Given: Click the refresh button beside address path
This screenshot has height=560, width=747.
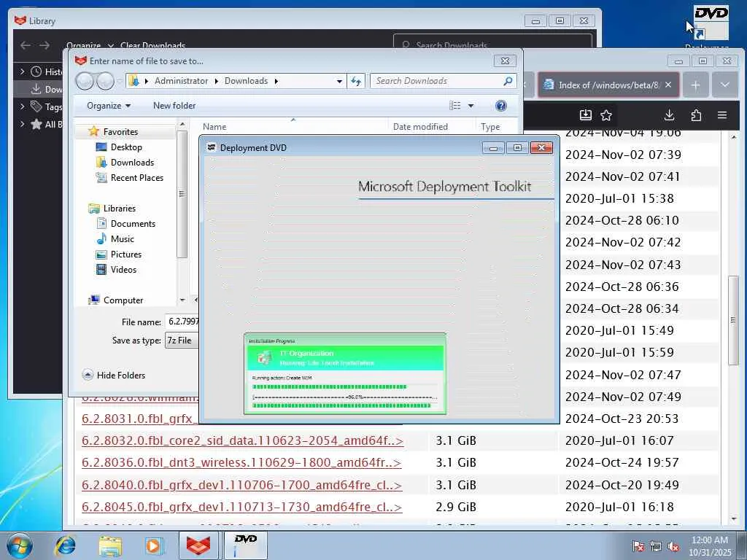Looking at the screenshot, I should click(x=356, y=81).
